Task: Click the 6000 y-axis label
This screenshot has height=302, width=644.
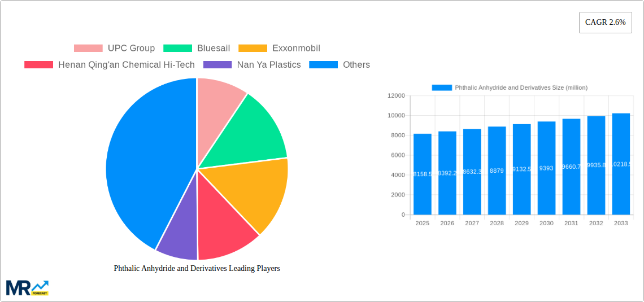Action: click(x=398, y=155)
